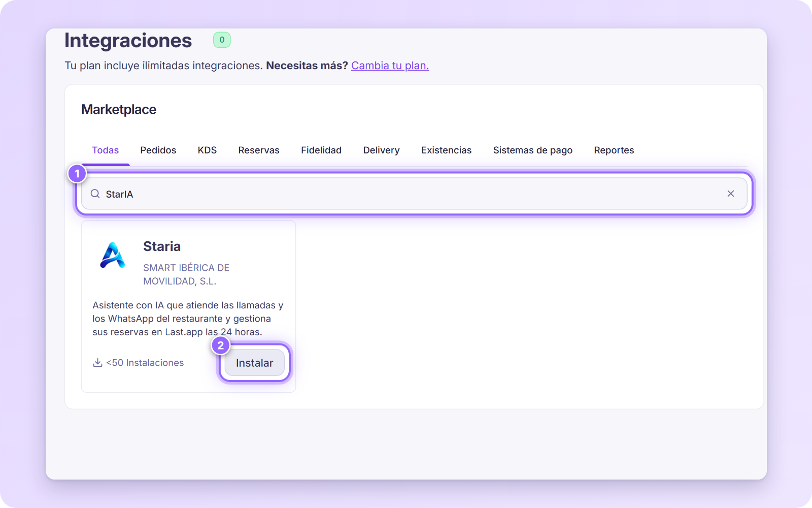The height and width of the screenshot is (508, 812).
Task: Go to the Reservas tab
Action: (x=259, y=150)
